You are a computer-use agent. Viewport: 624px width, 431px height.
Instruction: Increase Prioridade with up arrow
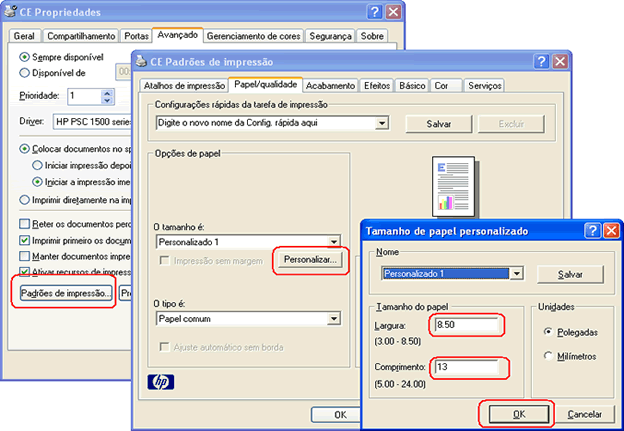107,93
